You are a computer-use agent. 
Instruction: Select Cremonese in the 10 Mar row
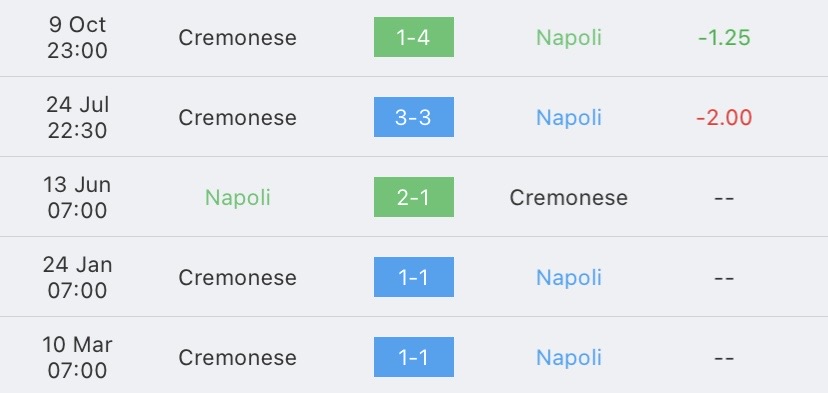tap(238, 358)
